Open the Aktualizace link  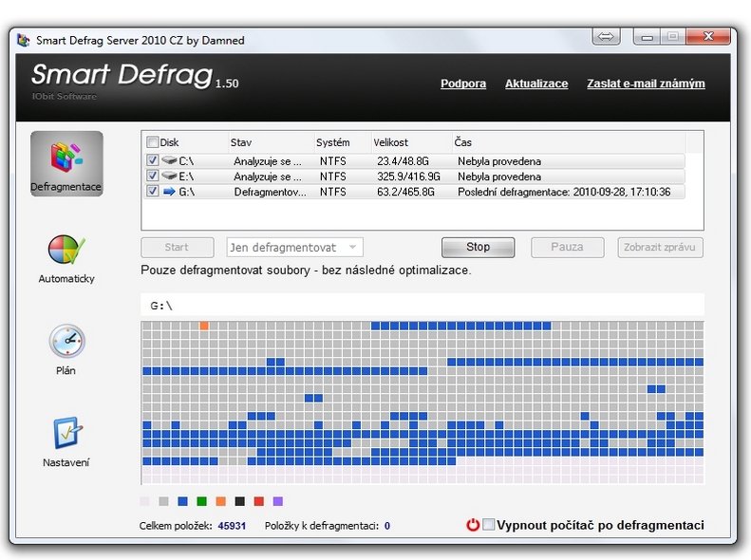(536, 84)
